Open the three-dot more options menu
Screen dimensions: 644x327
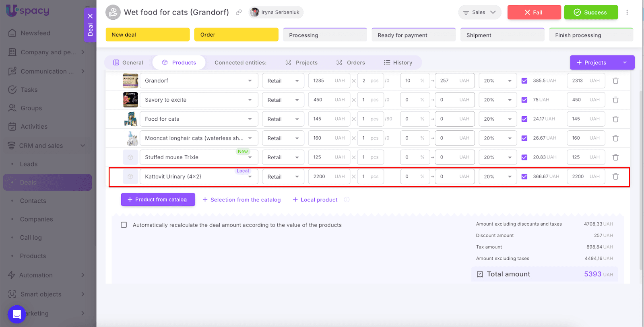[x=627, y=12]
